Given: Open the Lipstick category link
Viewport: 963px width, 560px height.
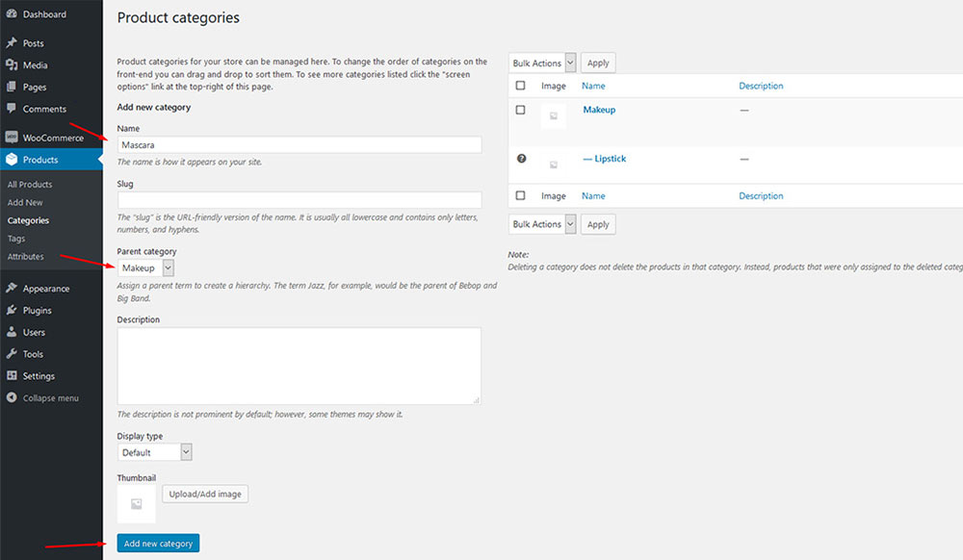Looking at the screenshot, I should [605, 158].
